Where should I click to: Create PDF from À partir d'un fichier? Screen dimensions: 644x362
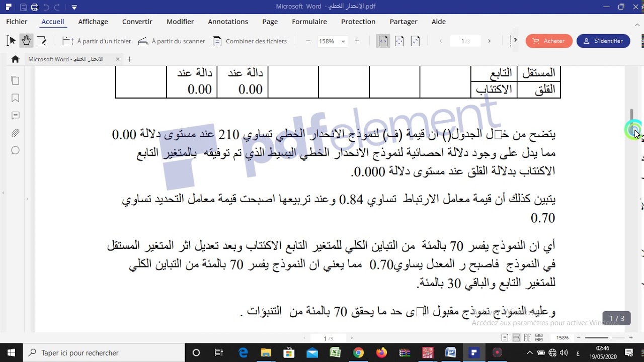[97, 41]
